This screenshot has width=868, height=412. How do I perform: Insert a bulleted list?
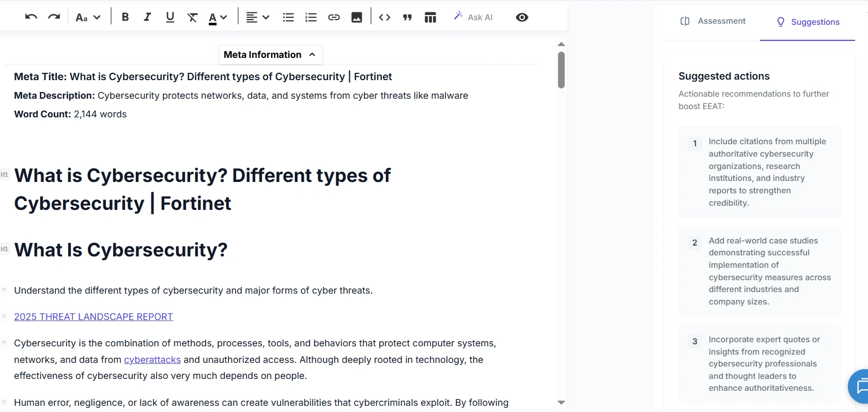pyautogui.click(x=288, y=18)
